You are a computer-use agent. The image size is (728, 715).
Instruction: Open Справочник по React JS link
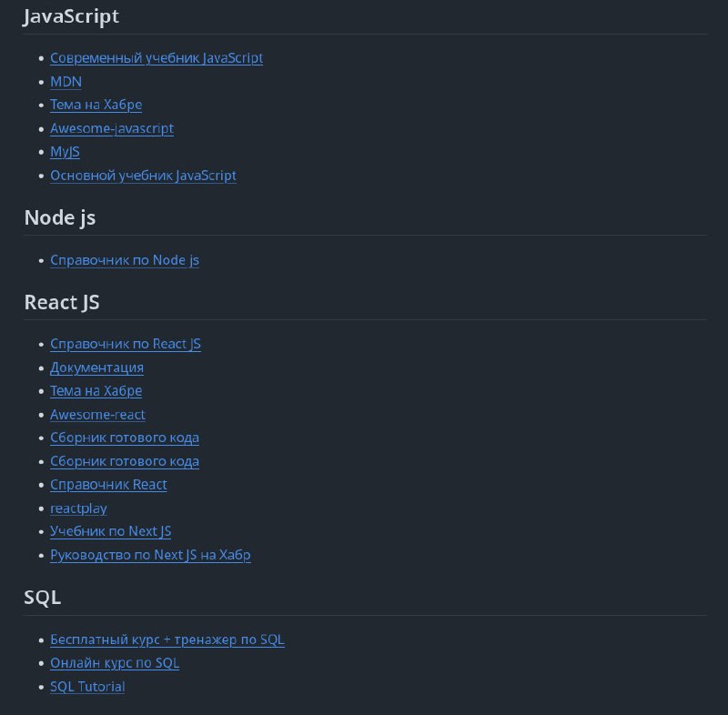[x=126, y=344]
